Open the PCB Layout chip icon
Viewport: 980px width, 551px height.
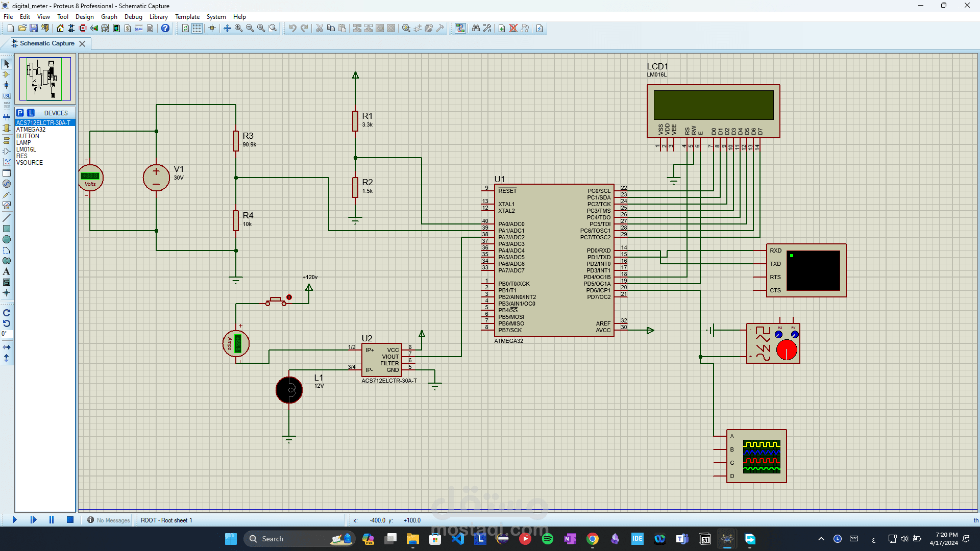[83, 28]
